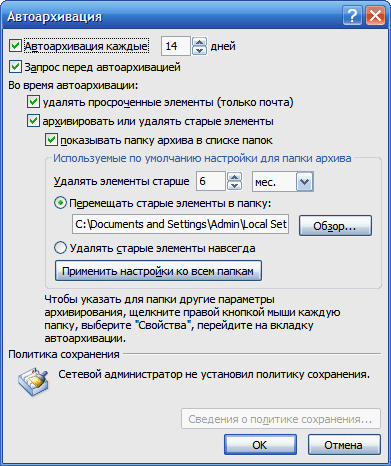Click the age field showing 6

[211, 181]
